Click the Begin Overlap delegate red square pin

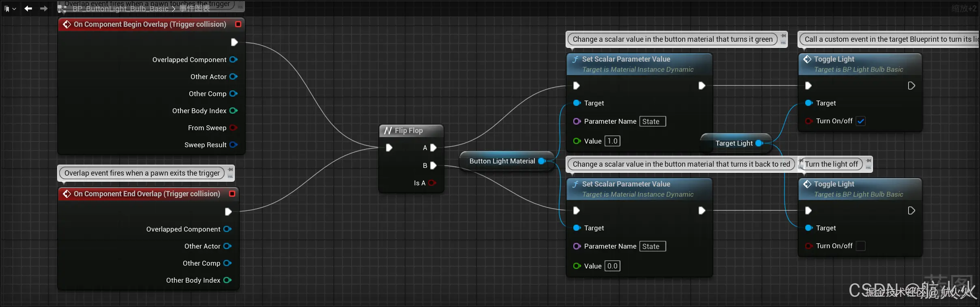click(x=238, y=24)
